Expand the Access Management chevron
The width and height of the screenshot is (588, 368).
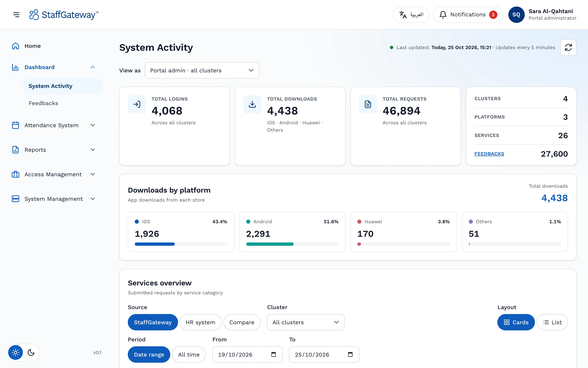[x=92, y=174]
